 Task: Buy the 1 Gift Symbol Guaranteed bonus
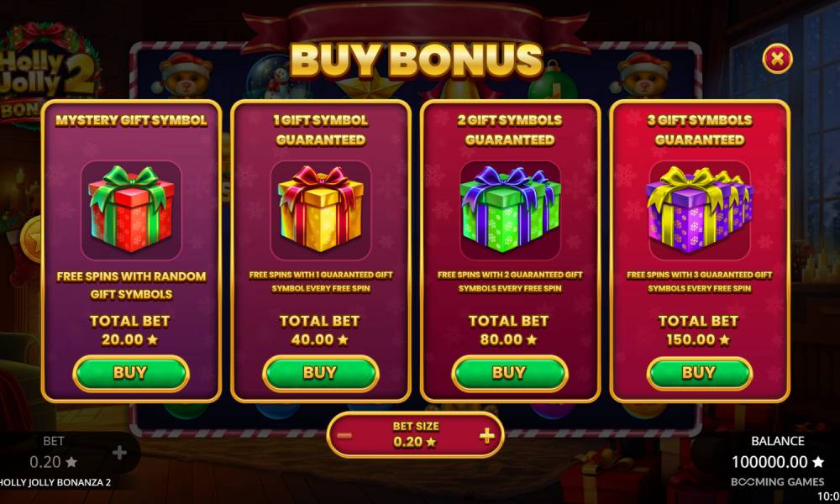click(x=320, y=373)
